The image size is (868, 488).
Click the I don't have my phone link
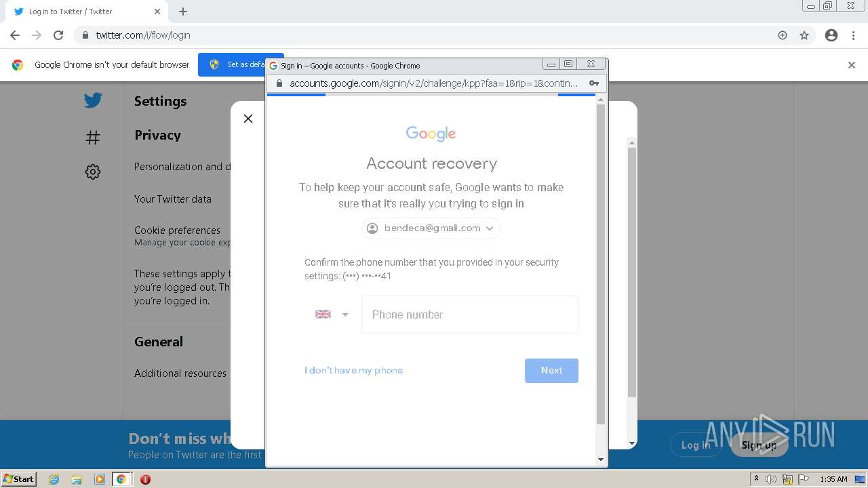(353, 370)
